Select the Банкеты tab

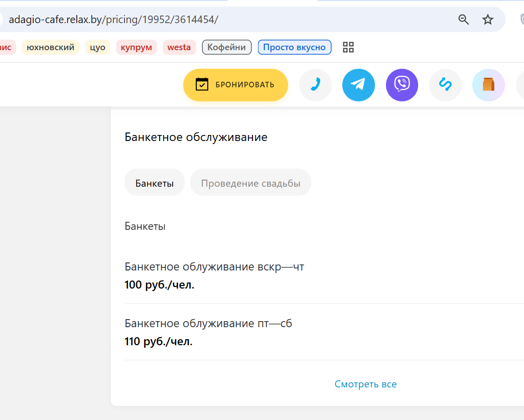(x=155, y=183)
